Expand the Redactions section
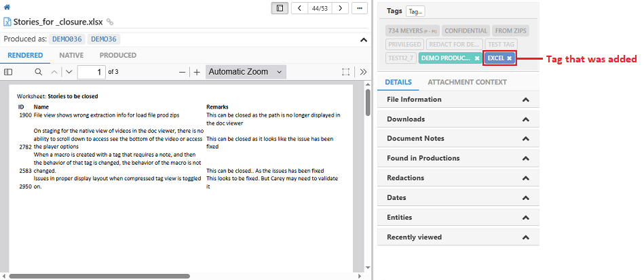The image size is (644, 280). click(x=458, y=178)
